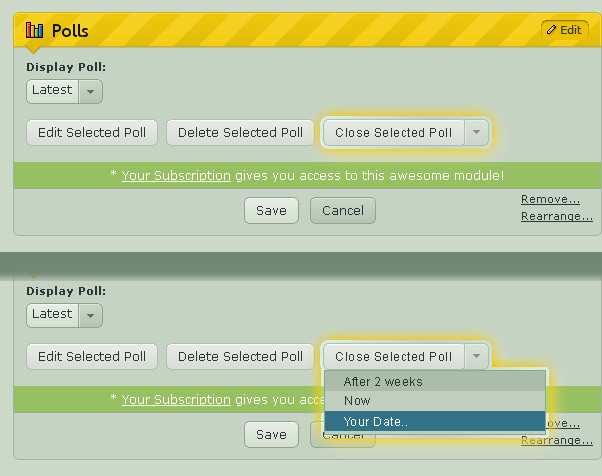
Task: Click the Edit button in Polls header
Action: coord(564,30)
